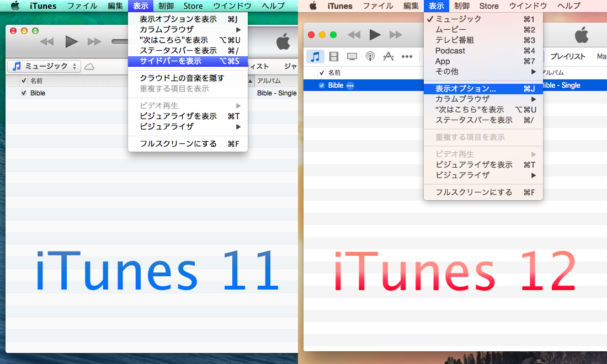Viewport: 607px width, 364px height.
Task: Sort by アルバム column in iTunes 11
Action: tap(269, 81)
